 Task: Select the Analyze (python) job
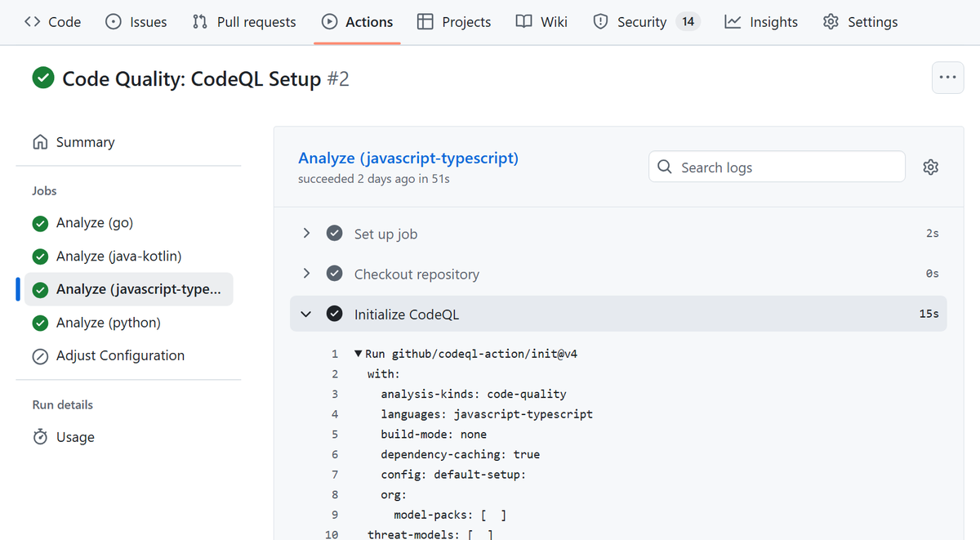click(x=108, y=323)
